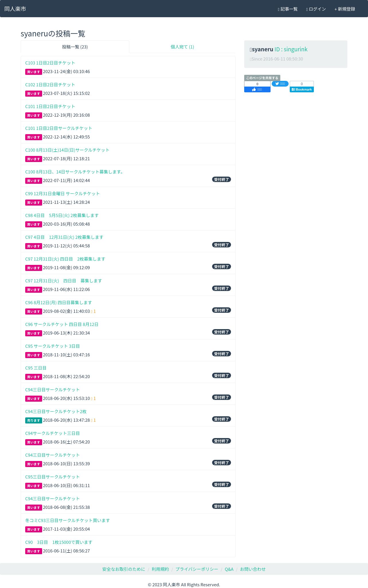Screen dimensions: 368x588
Task: Select the 投稿一覧 (23) tab
Action: pos(75,47)
